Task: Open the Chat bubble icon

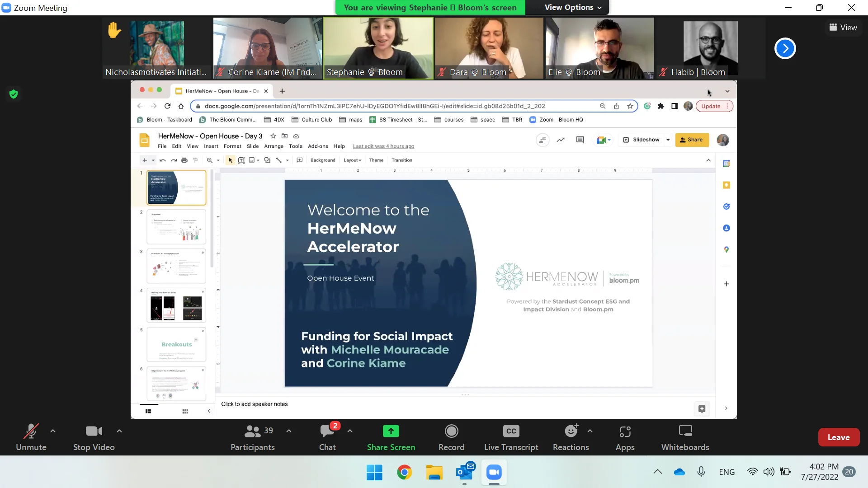Action: 327,431
